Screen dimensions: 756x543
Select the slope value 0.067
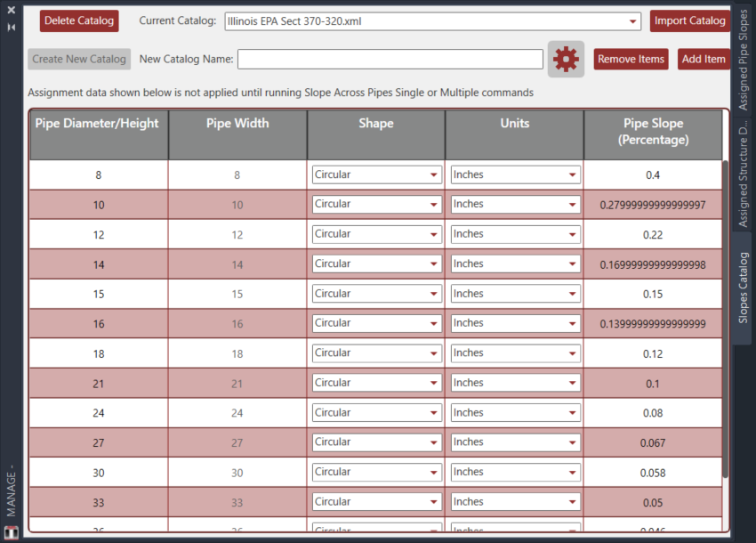pos(653,443)
